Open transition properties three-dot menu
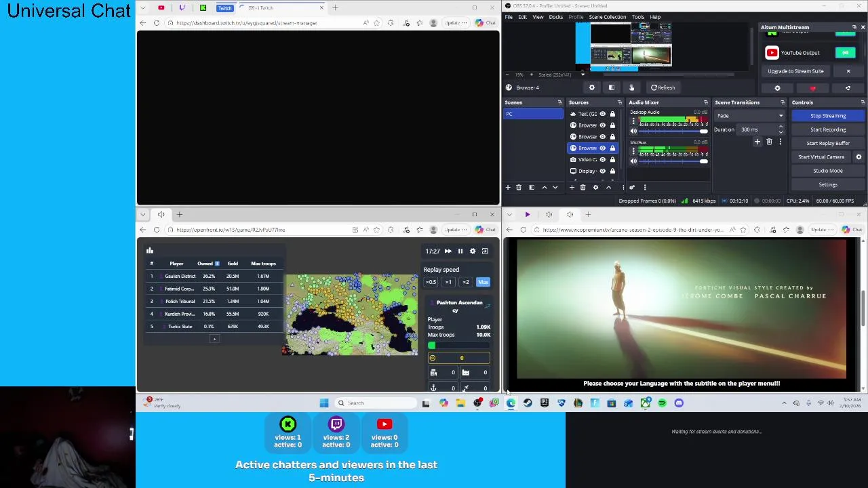The width and height of the screenshot is (868, 488). [x=781, y=142]
